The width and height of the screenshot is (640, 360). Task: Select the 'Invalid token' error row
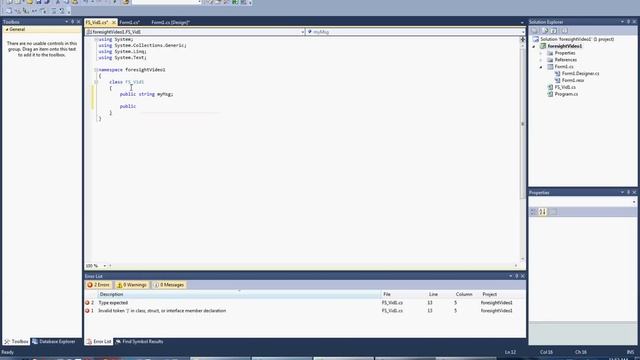305,311
